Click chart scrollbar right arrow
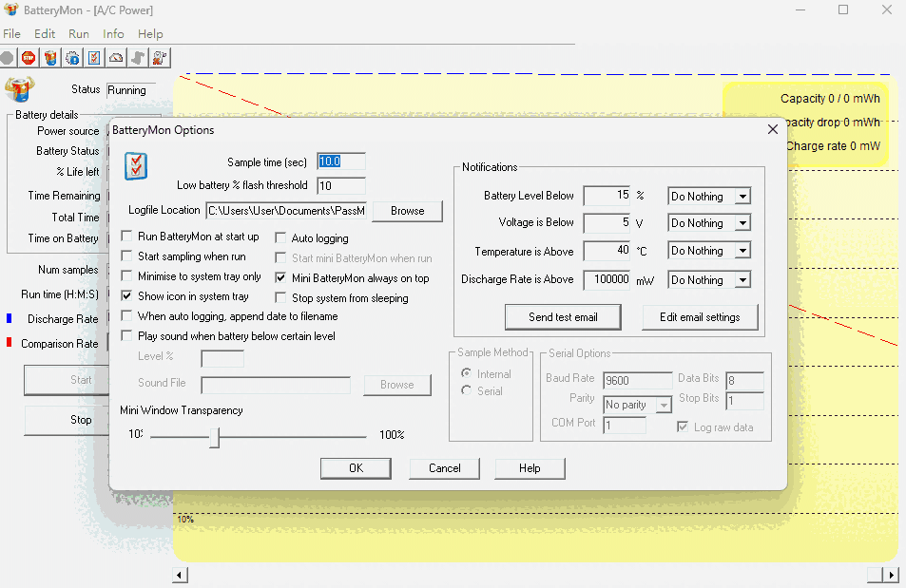Viewport: 906px width, 588px height. (x=891, y=575)
